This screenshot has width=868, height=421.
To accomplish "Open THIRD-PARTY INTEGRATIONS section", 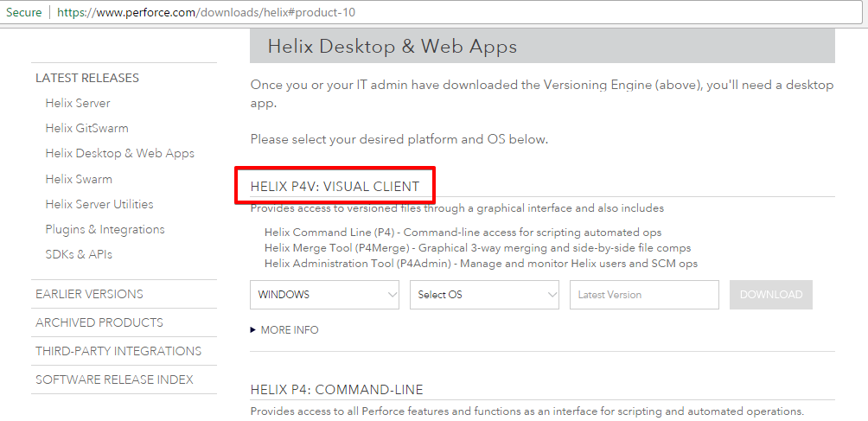I will pos(118,351).
